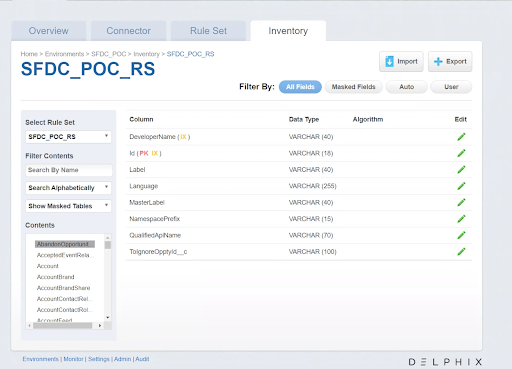Switch to the Connector tab
The image size is (512, 369).
click(x=128, y=31)
